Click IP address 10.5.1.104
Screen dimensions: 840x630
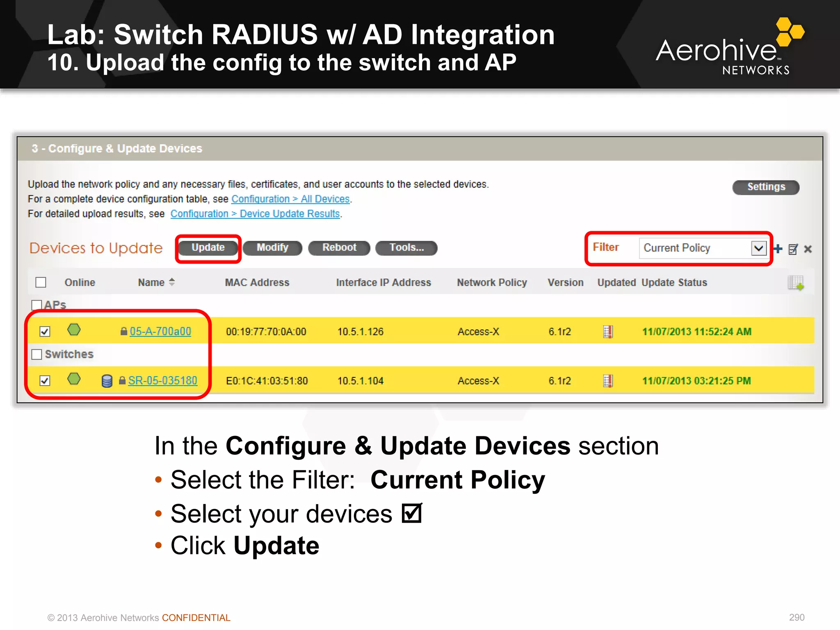(x=361, y=381)
